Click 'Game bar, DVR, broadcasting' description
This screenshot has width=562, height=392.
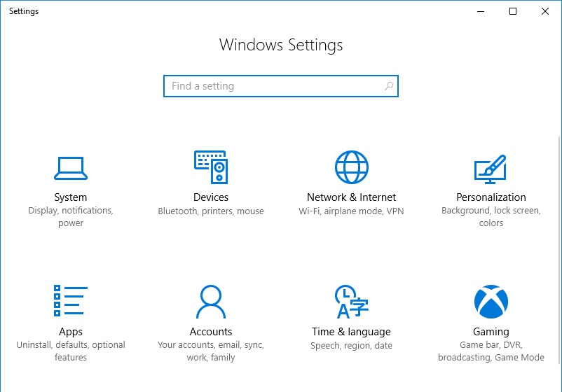pyautogui.click(x=491, y=351)
